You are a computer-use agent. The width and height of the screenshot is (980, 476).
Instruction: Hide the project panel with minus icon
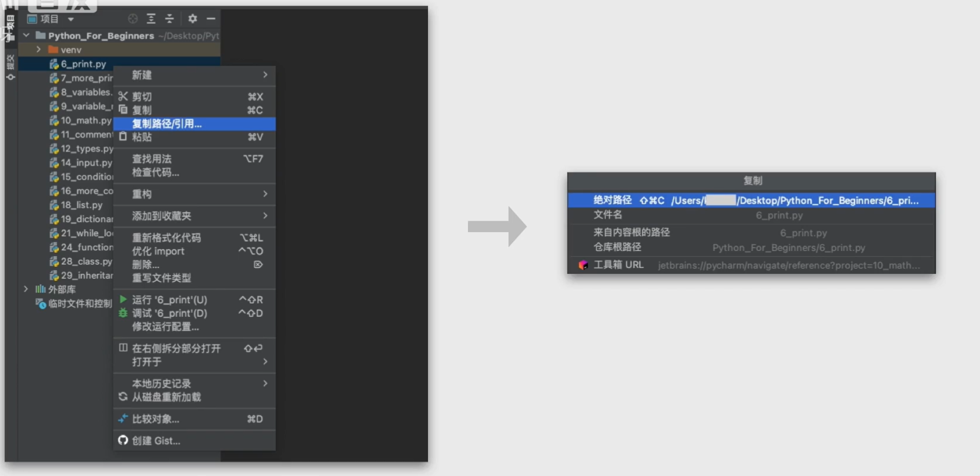211,19
